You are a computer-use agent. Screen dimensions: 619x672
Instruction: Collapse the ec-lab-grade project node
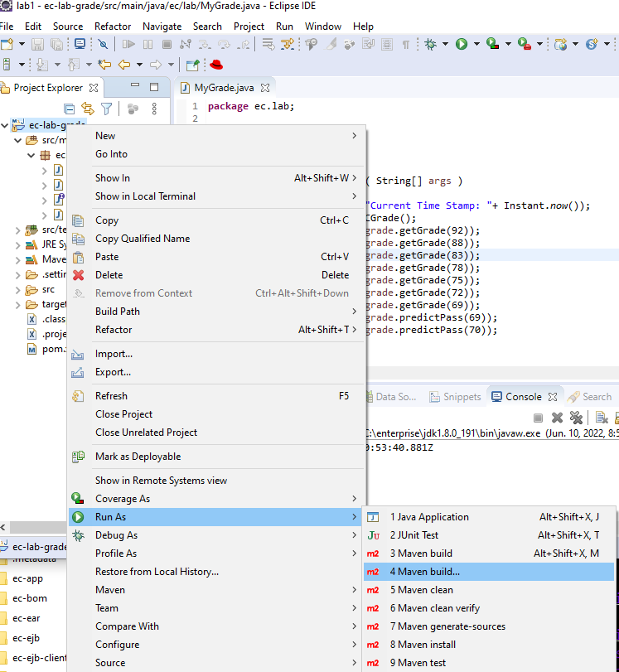point(5,126)
